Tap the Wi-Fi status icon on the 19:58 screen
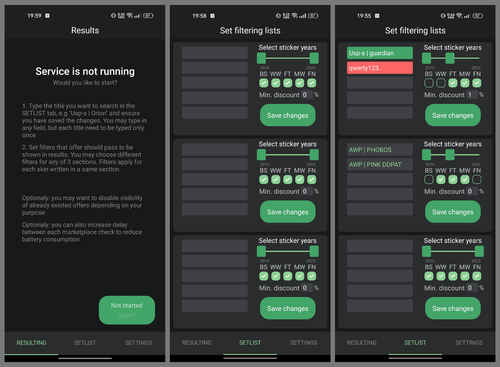The height and width of the screenshot is (367, 500). click(x=295, y=16)
